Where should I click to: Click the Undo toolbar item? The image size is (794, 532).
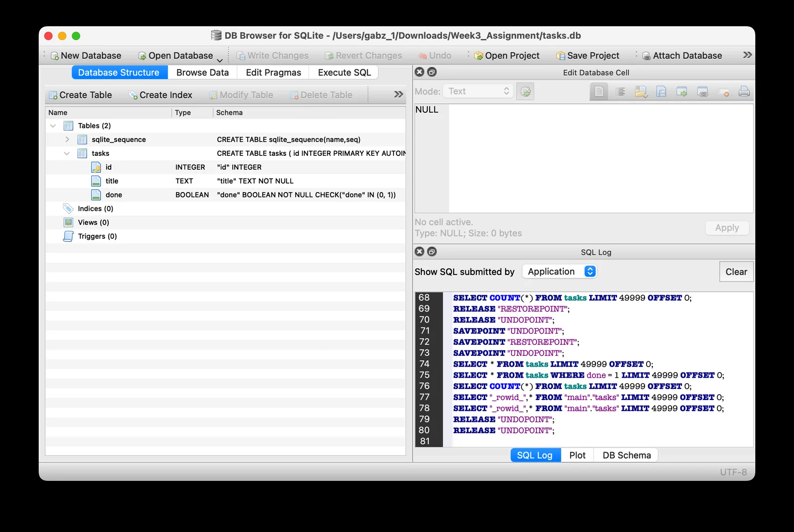coord(435,56)
